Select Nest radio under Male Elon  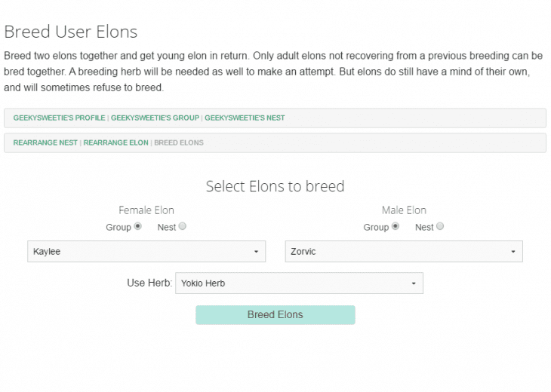pos(440,226)
